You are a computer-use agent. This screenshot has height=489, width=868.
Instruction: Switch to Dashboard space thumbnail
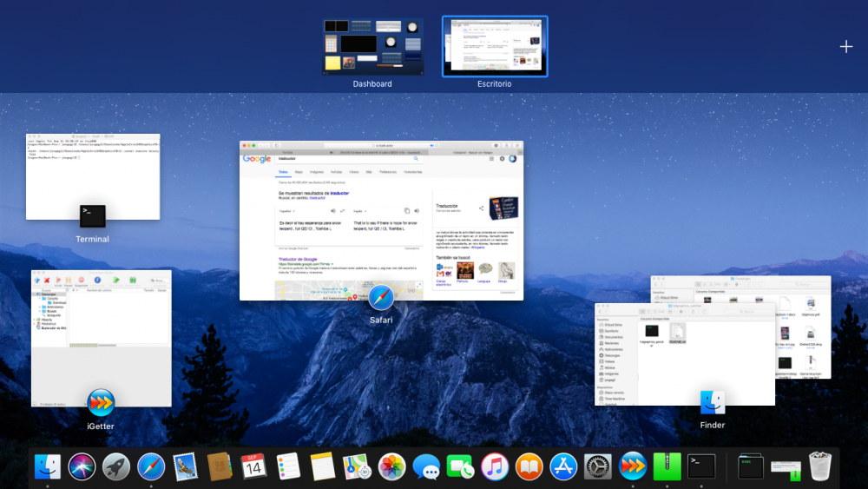tap(373, 47)
